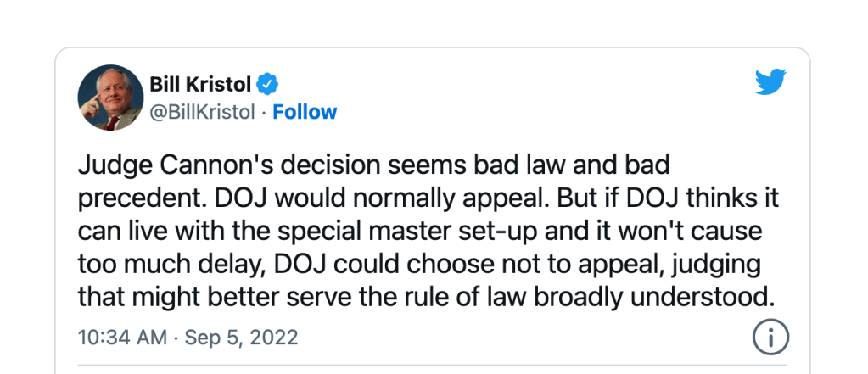868x374 pixels.
Task: Click the @BillKristol handle
Action: pyautogui.click(x=202, y=112)
